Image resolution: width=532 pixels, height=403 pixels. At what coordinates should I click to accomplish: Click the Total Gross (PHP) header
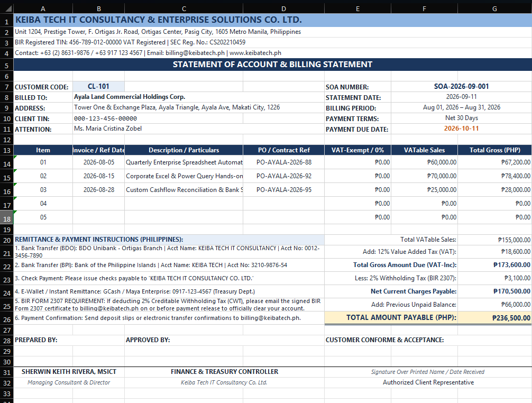tap(494, 150)
